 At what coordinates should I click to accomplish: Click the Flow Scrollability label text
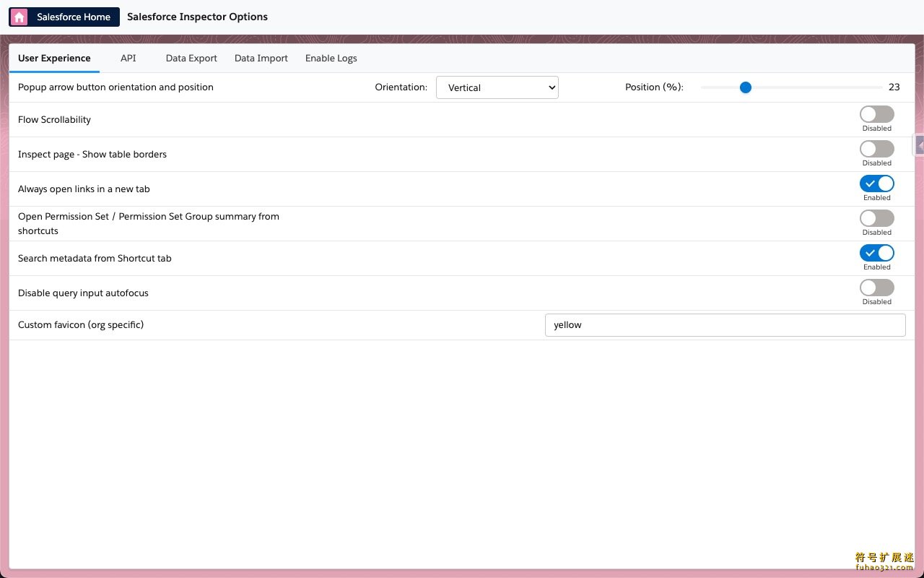pos(54,120)
